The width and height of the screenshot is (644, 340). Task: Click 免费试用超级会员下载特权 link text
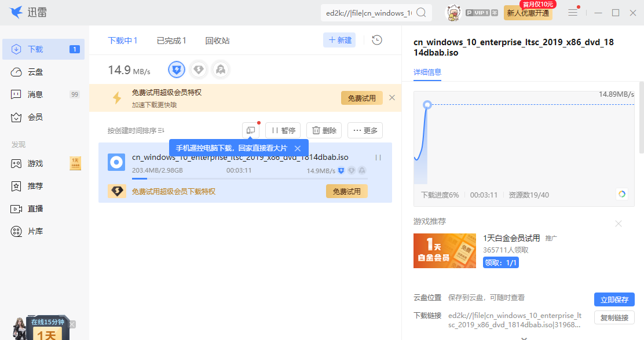tap(174, 191)
